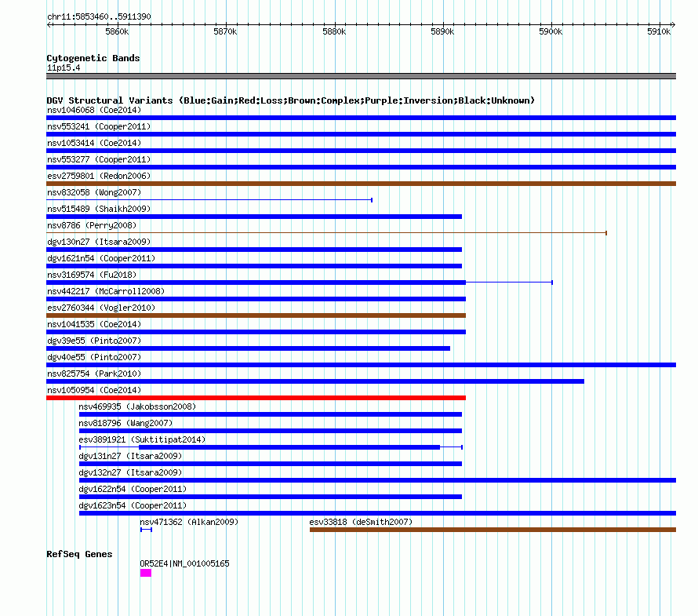Click the brown esv2760344 variant bar
This screenshot has height=616, width=698.
256,315
